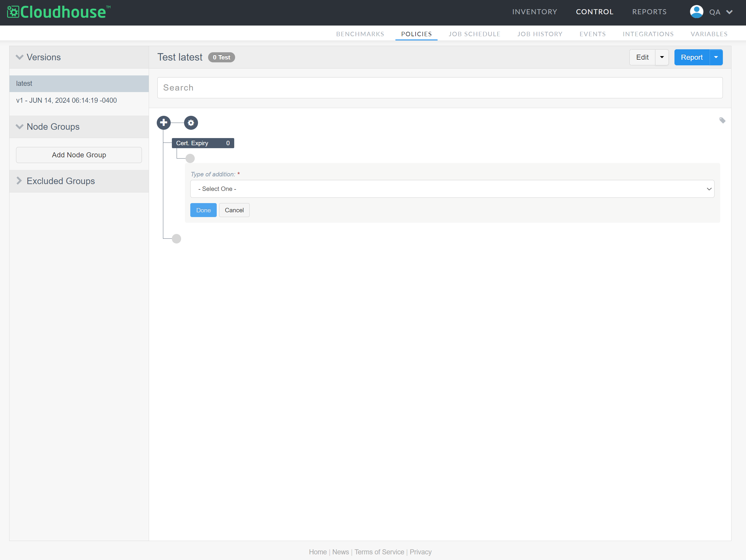Open the Control menu
This screenshot has height=560, width=746.
[594, 12]
